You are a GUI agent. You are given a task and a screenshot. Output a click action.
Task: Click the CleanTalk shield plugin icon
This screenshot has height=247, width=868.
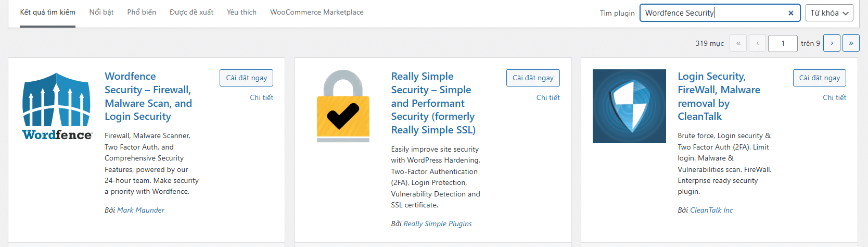tap(629, 106)
